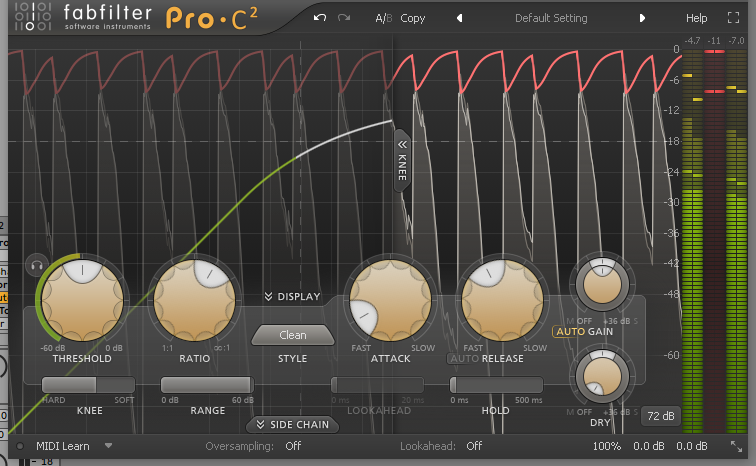Click the redo arrow icon
This screenshot has width=756, height=466.
(344, 18)
